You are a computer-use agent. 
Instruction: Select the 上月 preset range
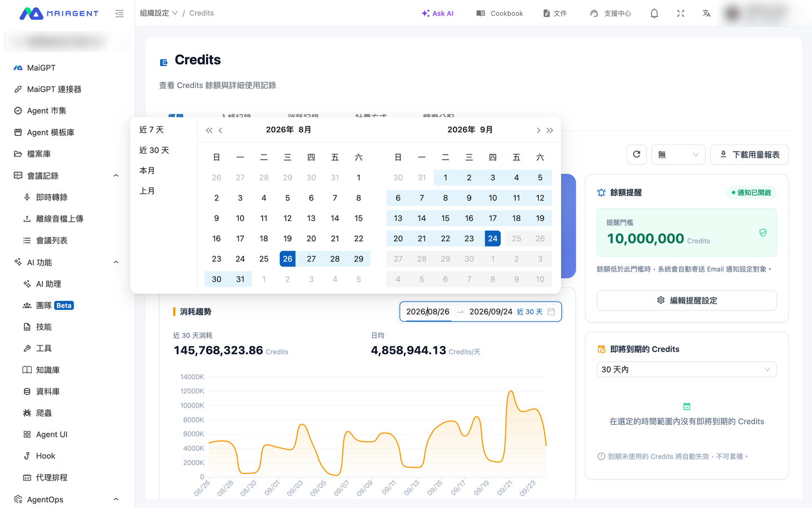tap(147, 191)
